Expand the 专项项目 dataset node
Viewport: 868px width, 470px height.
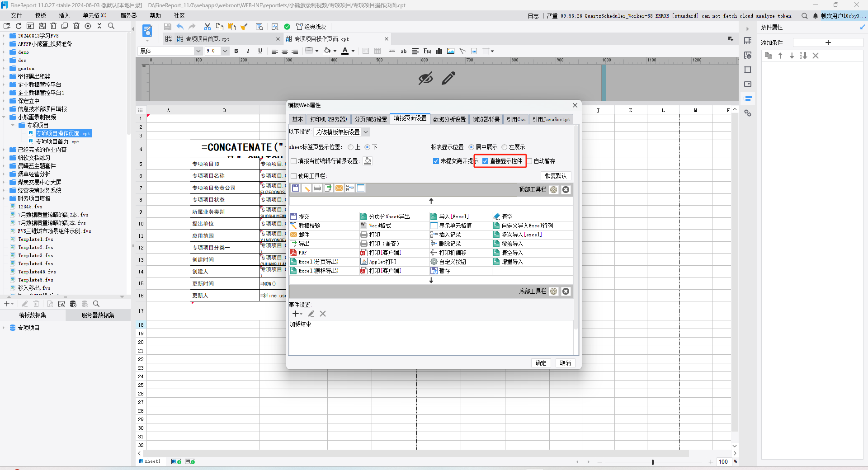pos(4,328)
